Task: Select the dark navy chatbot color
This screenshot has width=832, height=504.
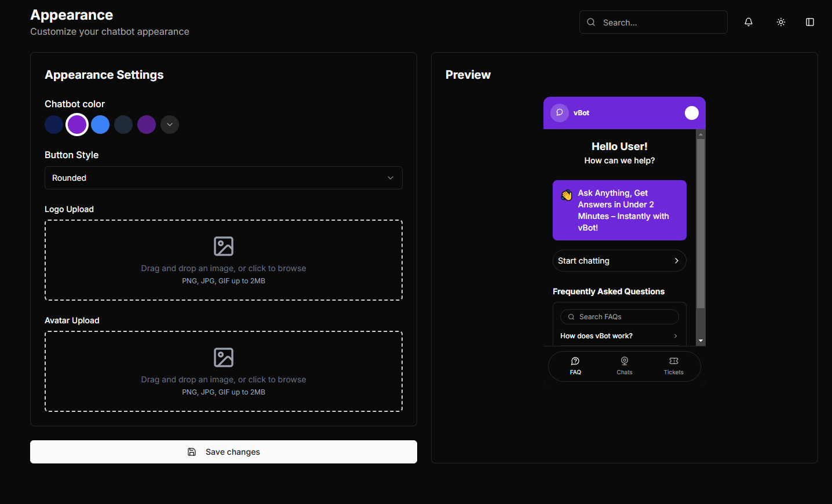Action: pyautogui.click(x=54, y=125)
